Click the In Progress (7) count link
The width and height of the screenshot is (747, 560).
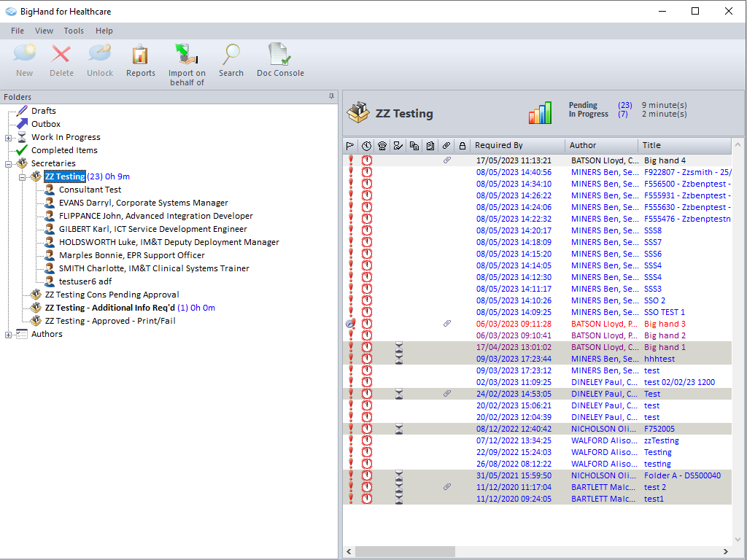(x=623, y=114)
